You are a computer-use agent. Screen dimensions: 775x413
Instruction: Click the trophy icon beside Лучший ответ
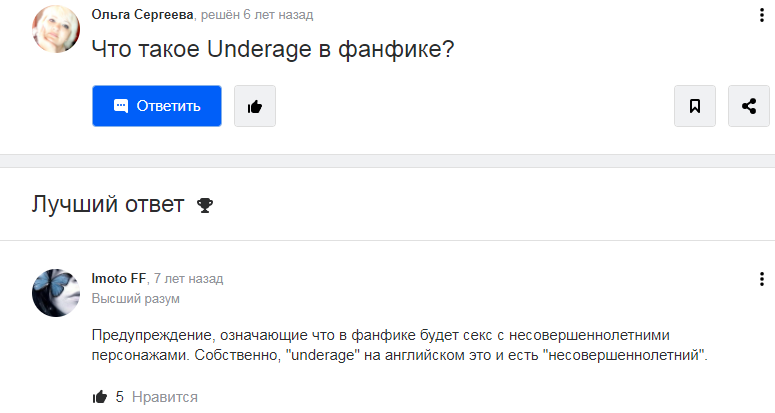(x=205, y=205)
